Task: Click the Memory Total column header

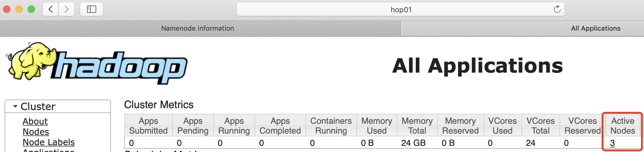Action: [417, 126]
